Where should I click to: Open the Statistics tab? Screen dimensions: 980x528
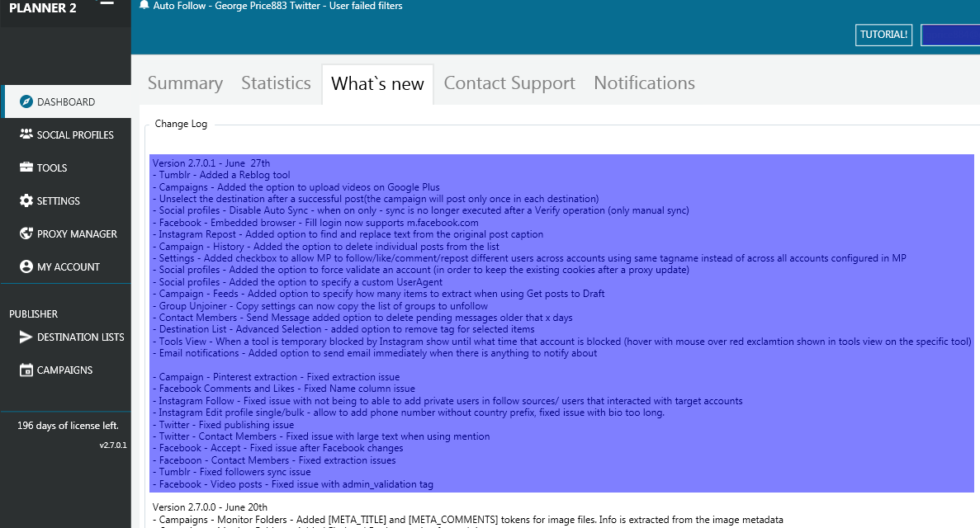point(276,82)
